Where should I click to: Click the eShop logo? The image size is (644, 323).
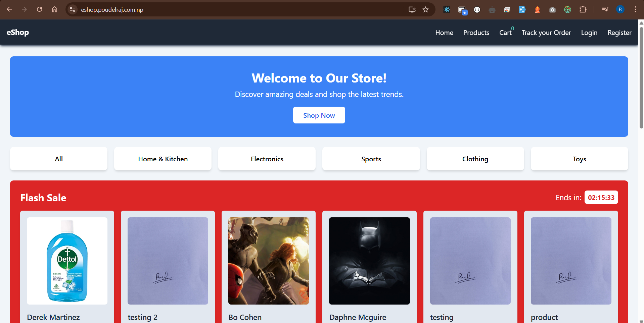pyautogui.click(x=18, y=33)
